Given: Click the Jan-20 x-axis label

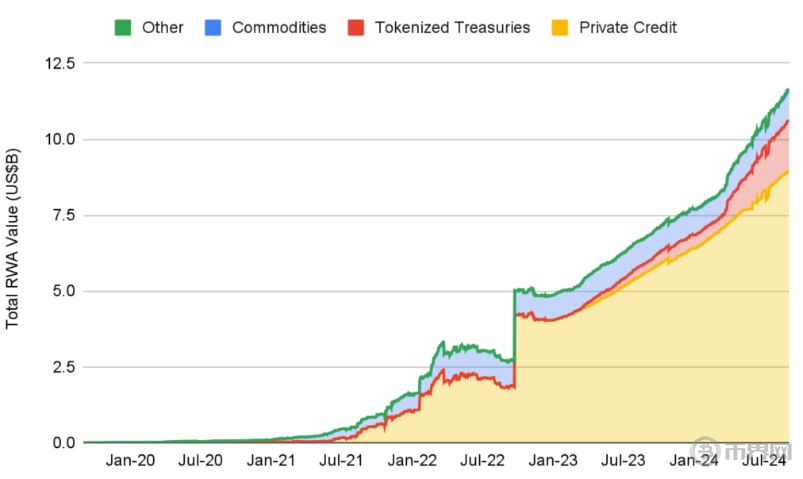Looking at the screenshot, I should point(130,461).
